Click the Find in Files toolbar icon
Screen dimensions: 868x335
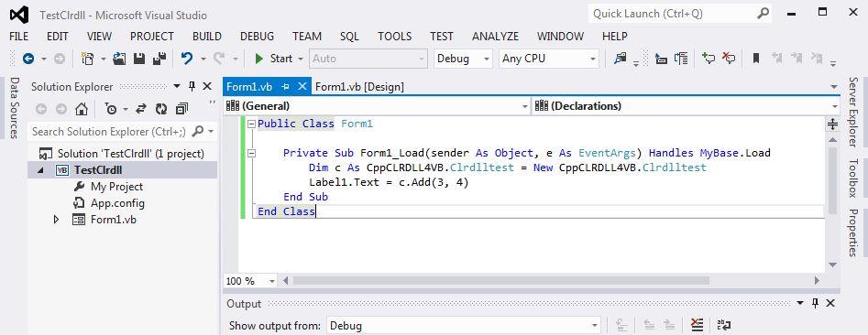coord(621,59)
